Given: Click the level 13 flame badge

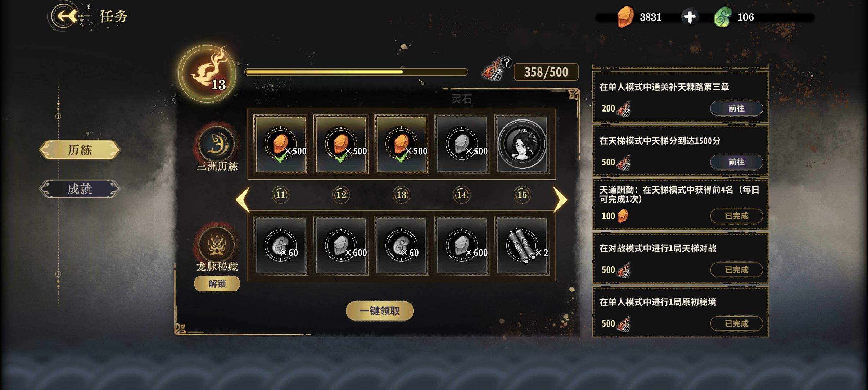Looking at the screenshot, I should [208, 73].
